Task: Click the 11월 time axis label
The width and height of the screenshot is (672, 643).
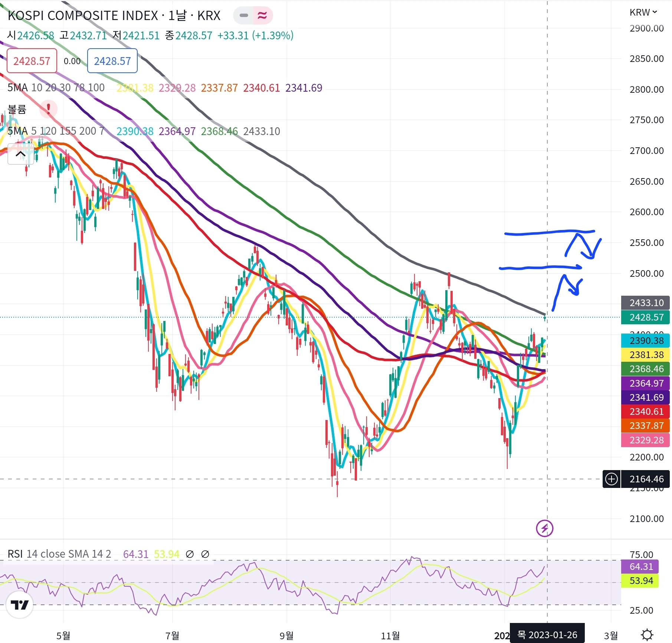Action: [390, 636]
